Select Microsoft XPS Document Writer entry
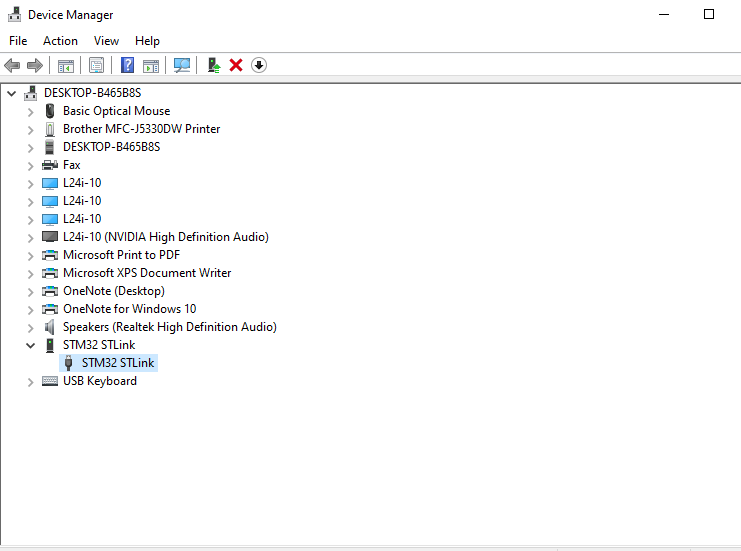This screenshot has height=551, width=741. 147,273
